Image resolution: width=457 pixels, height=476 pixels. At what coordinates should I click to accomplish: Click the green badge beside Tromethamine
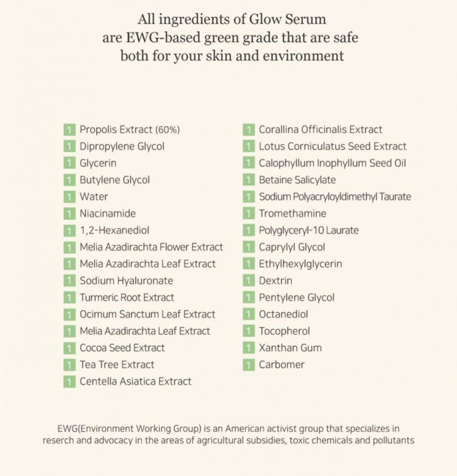coord(248,214)
